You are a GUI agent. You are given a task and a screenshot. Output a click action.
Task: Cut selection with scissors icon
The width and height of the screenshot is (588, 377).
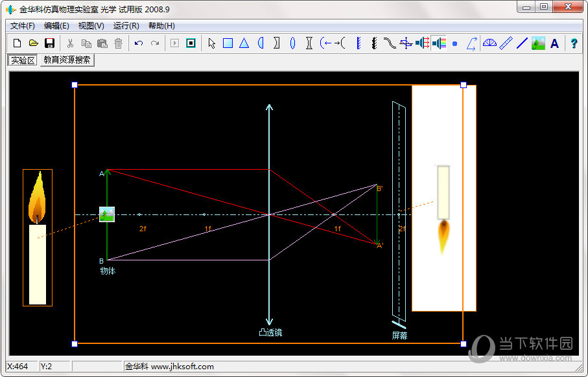click(70, 43)
